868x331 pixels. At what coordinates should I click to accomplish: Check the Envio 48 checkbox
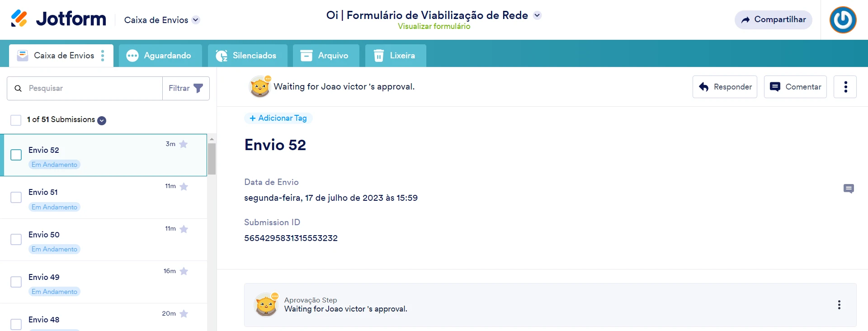pos(16,325)
